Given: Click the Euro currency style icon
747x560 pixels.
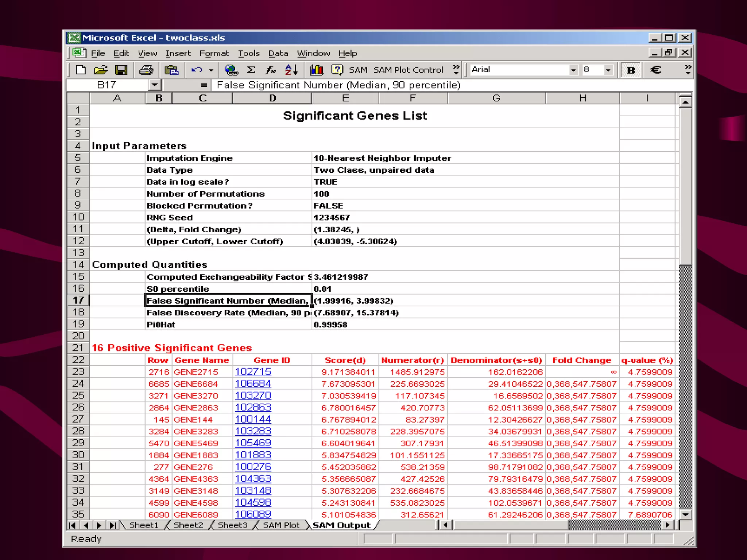Looking at the screenshot, I should click(655, 70).
